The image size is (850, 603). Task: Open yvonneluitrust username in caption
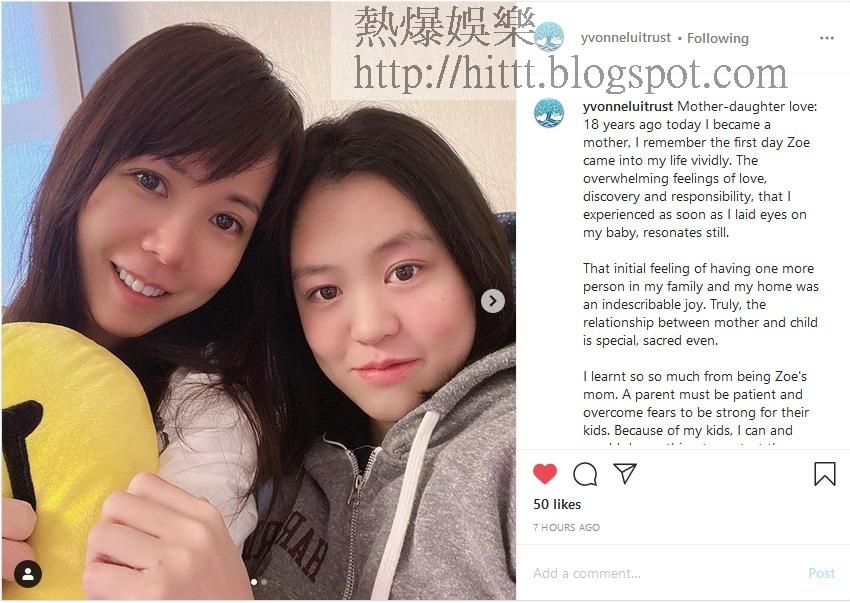[x=628, y=107]
